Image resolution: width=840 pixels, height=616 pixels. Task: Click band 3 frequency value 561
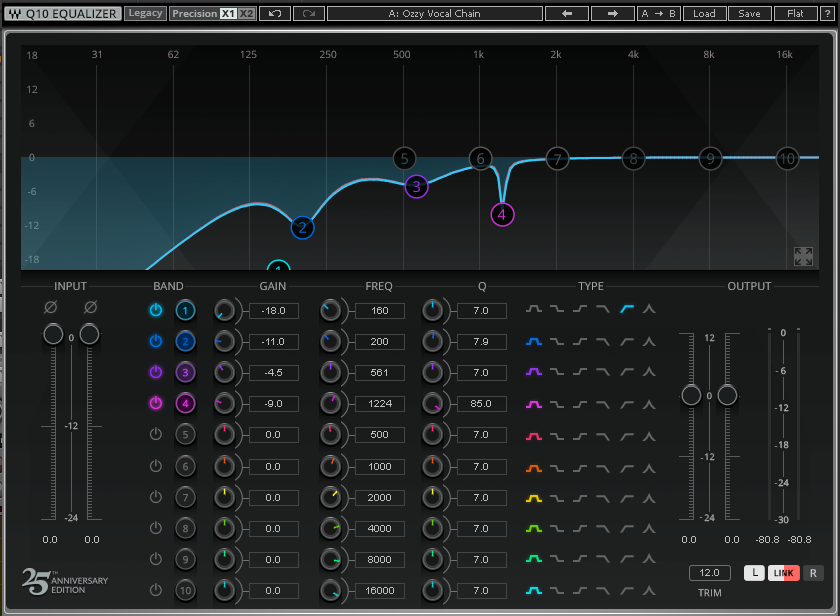click(x=380, y=372)
